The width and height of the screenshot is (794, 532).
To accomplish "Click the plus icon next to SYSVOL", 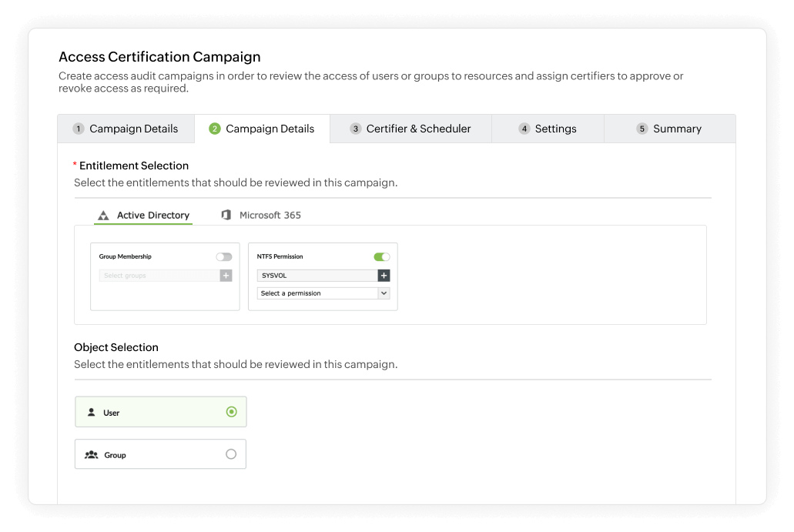I will click(x=384, y=275).
